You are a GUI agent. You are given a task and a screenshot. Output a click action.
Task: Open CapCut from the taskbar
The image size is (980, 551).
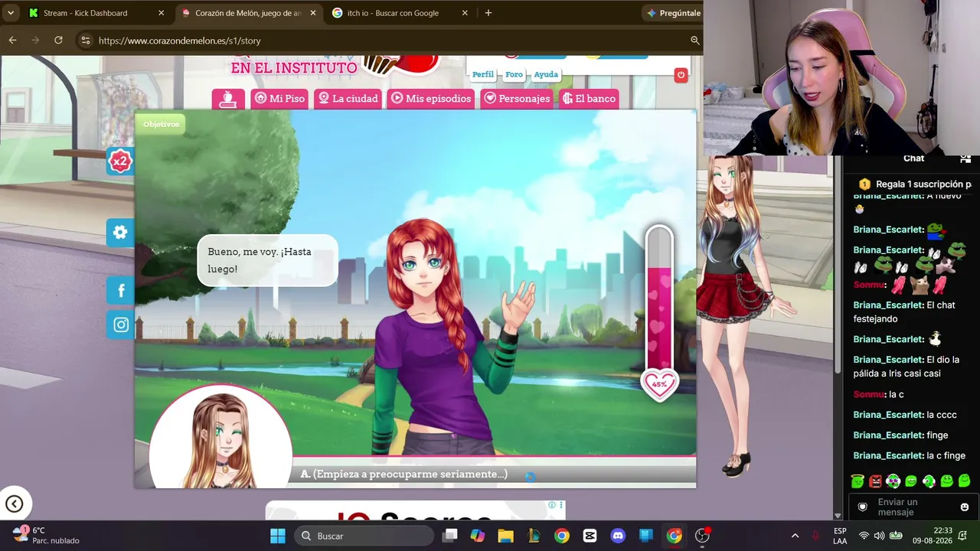coord(590,536)
